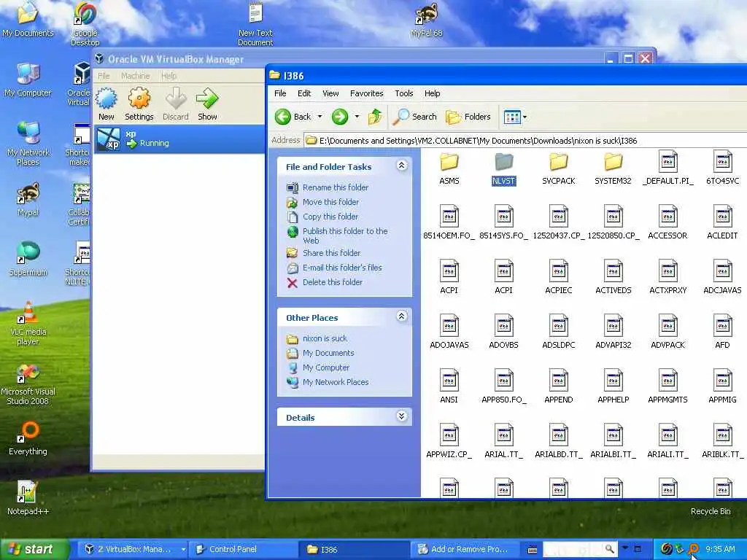
Task: Click the Supermium desktop shortcut
Action: pyautogui.click(x=28, y=259)
